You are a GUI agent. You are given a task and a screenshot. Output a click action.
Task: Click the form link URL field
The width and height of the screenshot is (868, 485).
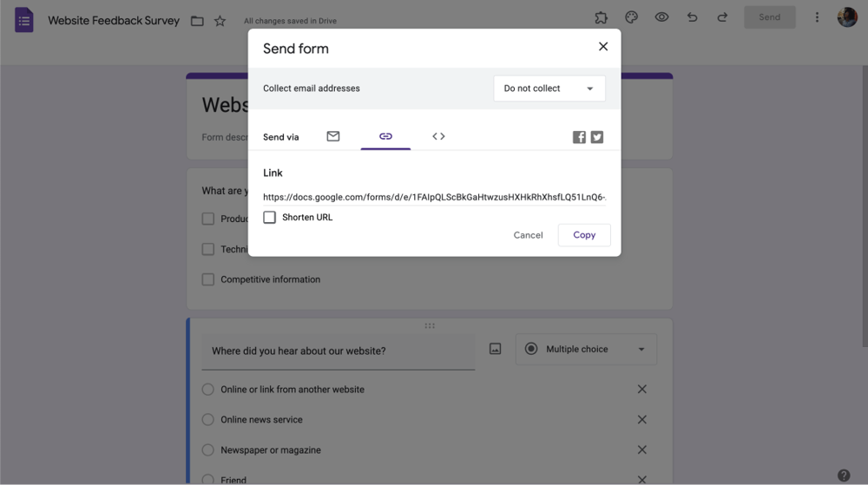pos(434,197)
